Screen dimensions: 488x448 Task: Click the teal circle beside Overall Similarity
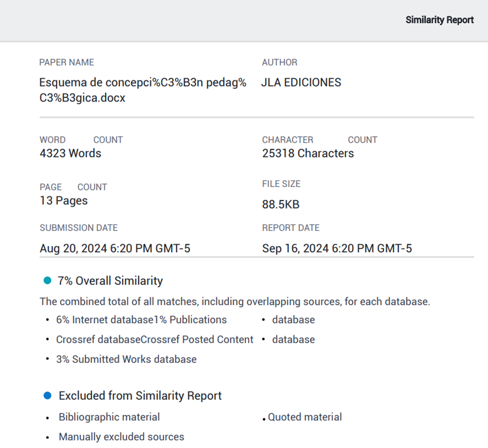tap(48, 280)
